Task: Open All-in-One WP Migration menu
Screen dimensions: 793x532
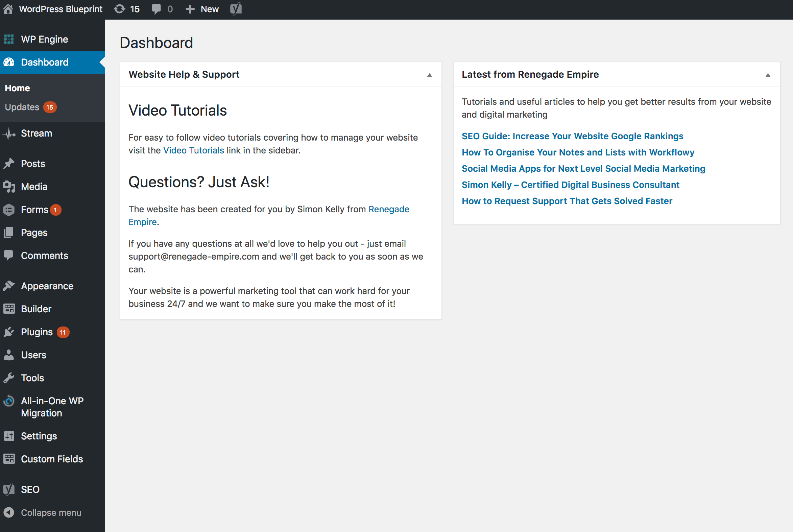Action: coord(52,407)
